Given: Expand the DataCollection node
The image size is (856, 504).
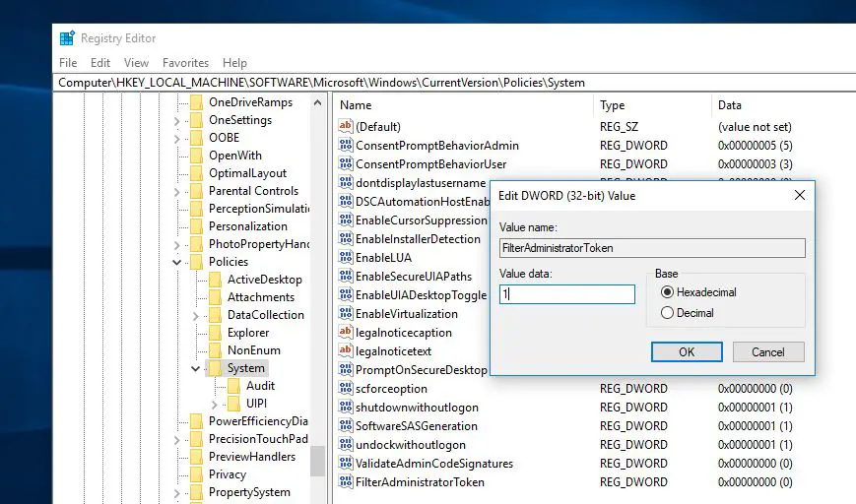Looking at the screenshot, I should click(195, 316).
